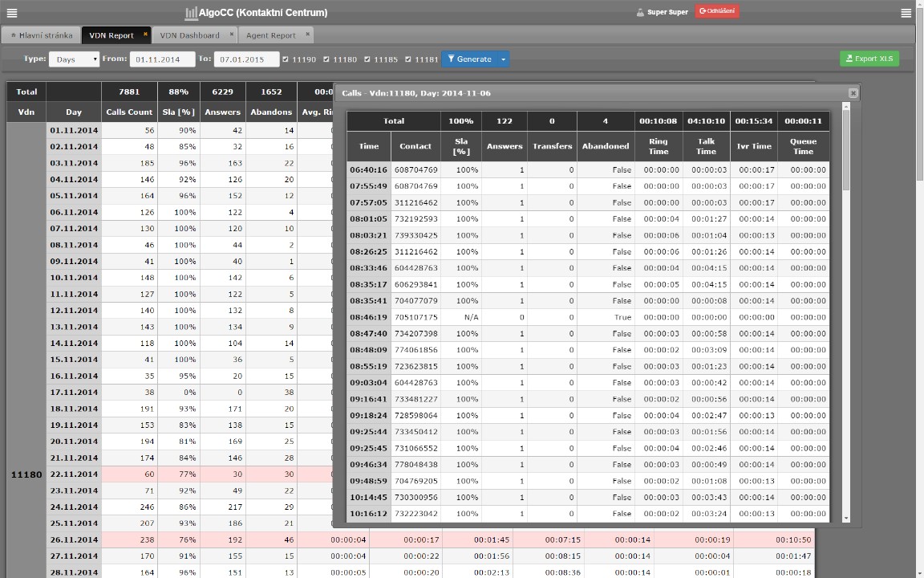
Task: Click the red Odhlášení logout button
Action: click(717, 11)
